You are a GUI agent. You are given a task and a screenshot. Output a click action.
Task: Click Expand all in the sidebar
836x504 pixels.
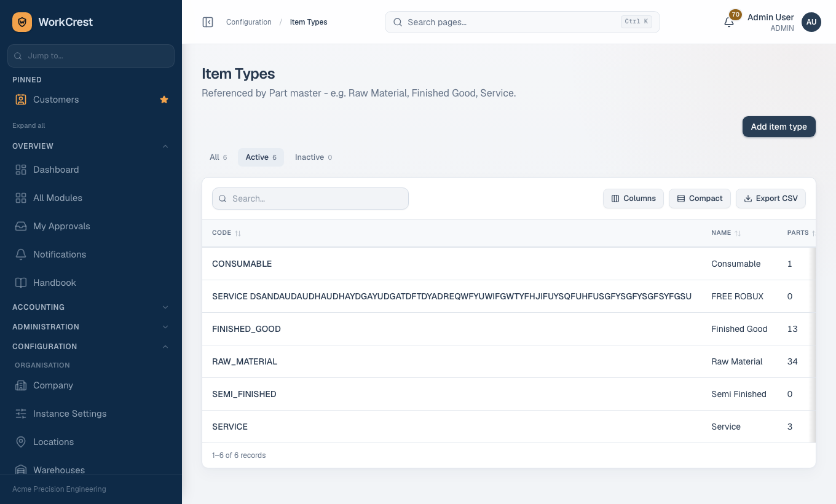(29, 125)
